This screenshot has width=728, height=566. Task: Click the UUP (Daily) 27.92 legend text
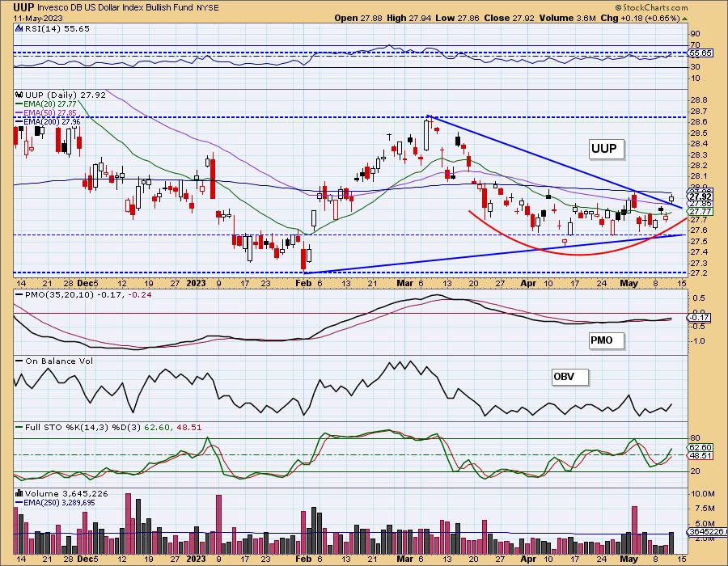click(x=66, y=95)
